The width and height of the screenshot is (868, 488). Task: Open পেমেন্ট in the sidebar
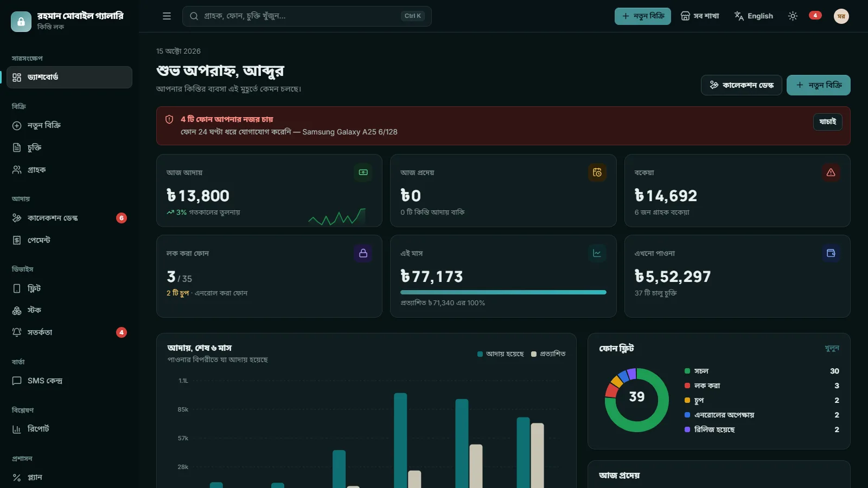[69, 240]
